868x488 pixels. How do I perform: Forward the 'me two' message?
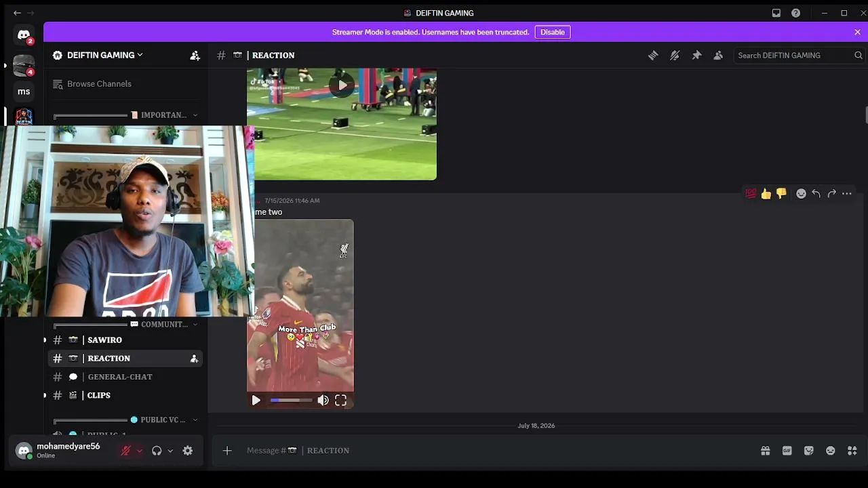[x=832, y=194]
